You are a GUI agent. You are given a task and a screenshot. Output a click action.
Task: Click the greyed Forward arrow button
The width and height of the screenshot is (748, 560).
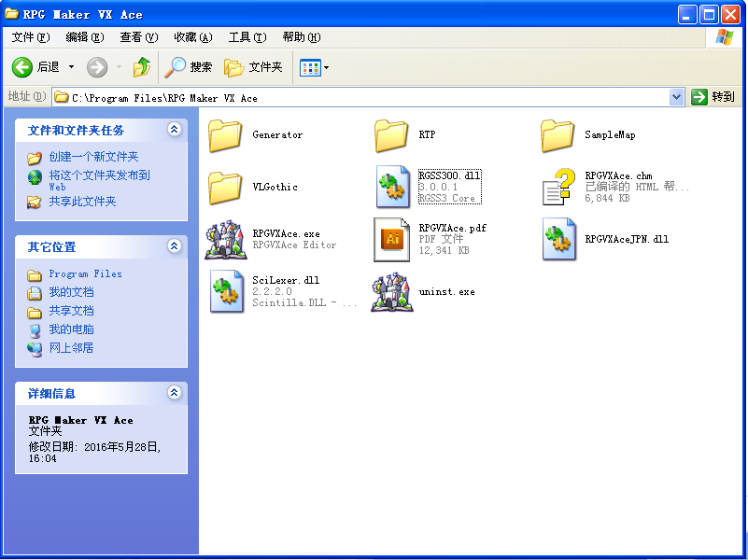pyautogui.click(x=97, y=67)
